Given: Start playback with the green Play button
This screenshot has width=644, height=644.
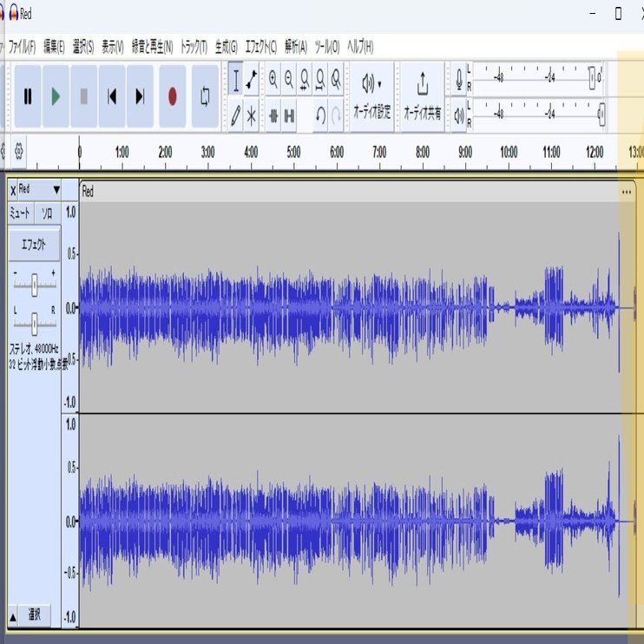Looking at the screenshot, I should tap(56, 96).
